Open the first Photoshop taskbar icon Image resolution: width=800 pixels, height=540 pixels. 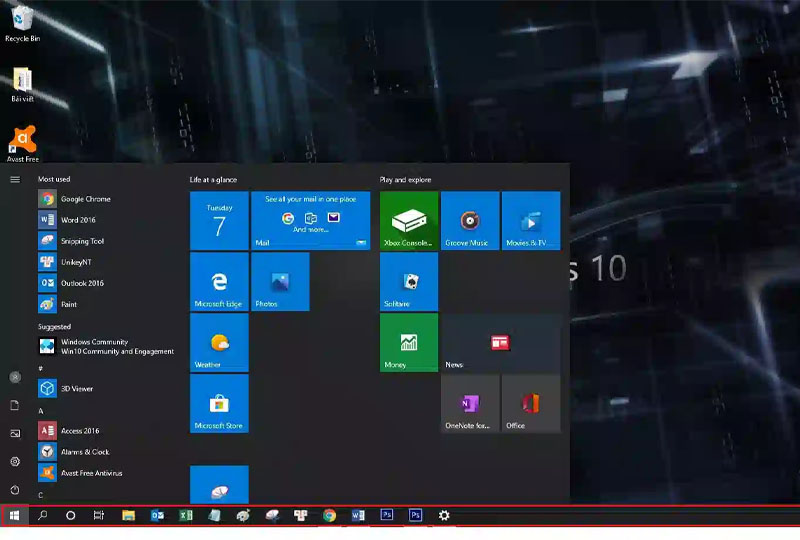[x=387, y=515]
